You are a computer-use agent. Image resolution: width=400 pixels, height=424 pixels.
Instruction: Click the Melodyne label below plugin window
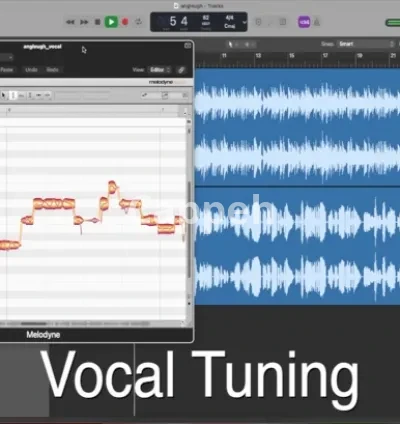tap(43, 335)
